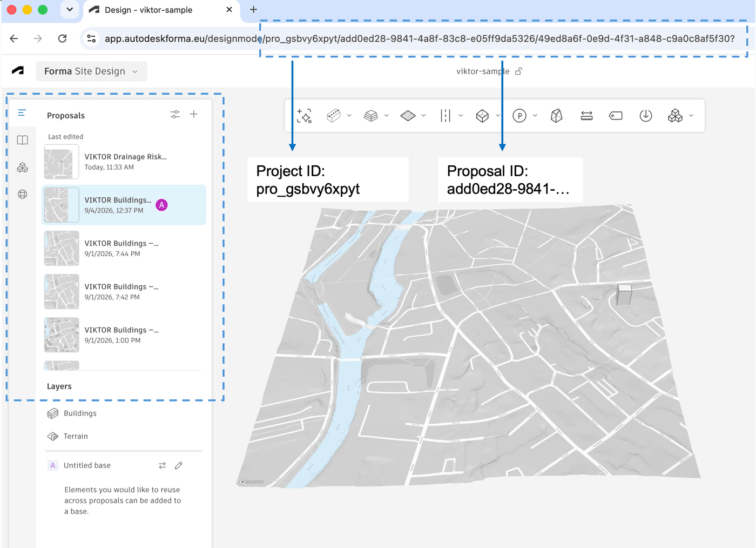This screenshot has height=548, width=756.
Task: Open the VIKTOR Drainage Risk proposal
Action: tap(124, 162)
